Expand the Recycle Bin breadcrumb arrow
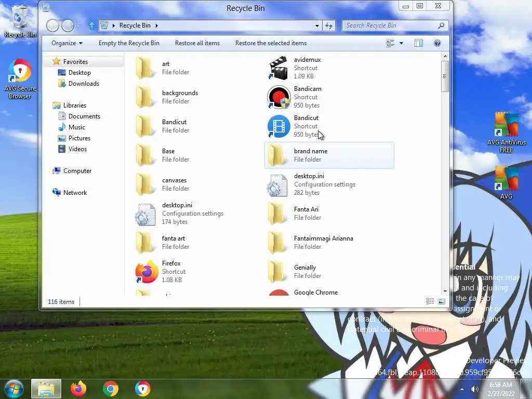532x399 pixels. (x=157, y=25)
